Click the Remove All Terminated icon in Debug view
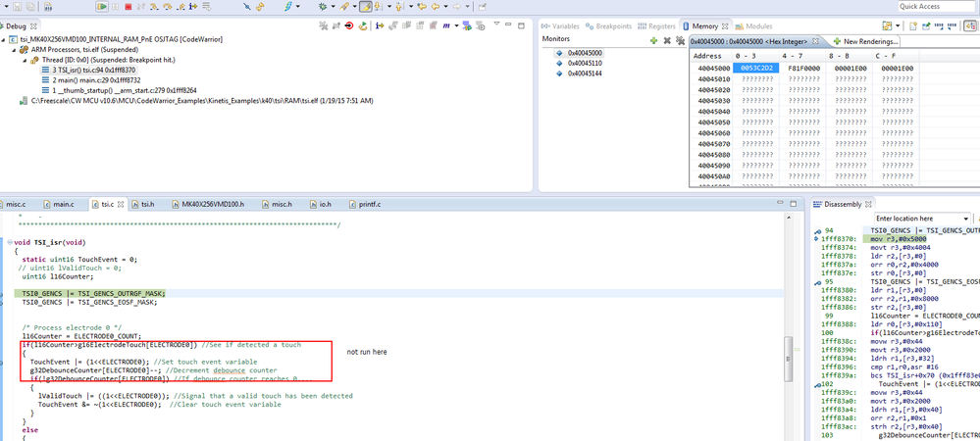The width and height of the screenshot is (980, 441). tap(323, 25)
